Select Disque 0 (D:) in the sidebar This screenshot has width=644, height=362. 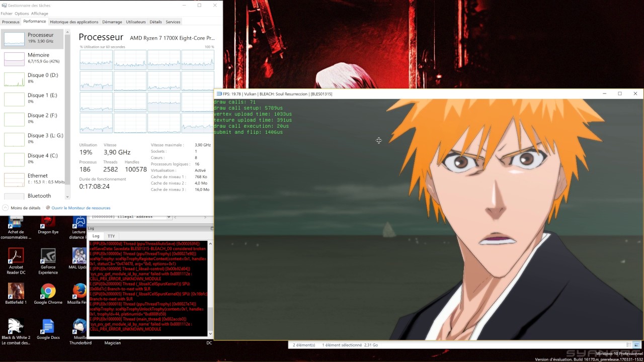tap(33, 79)
